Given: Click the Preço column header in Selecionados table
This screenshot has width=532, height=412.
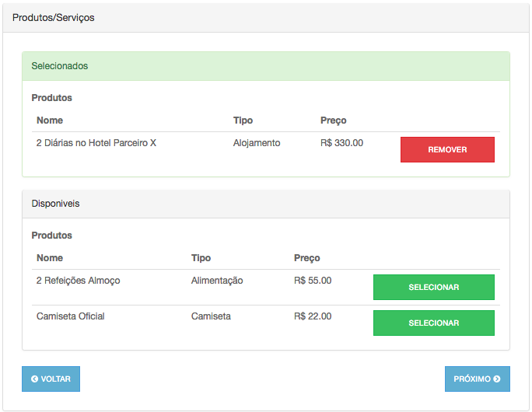Looking at the screenshot, I should click(x=333, y=120).
